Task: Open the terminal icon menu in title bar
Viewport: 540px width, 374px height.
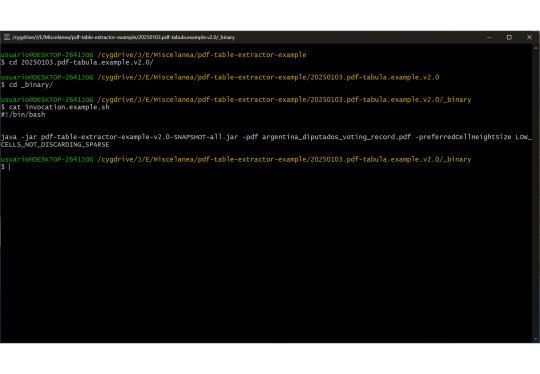Action: coord(7,37)
